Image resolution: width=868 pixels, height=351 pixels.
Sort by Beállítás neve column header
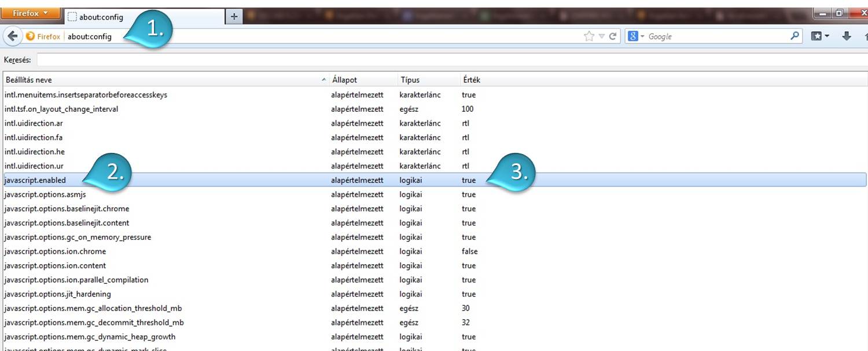162,80
